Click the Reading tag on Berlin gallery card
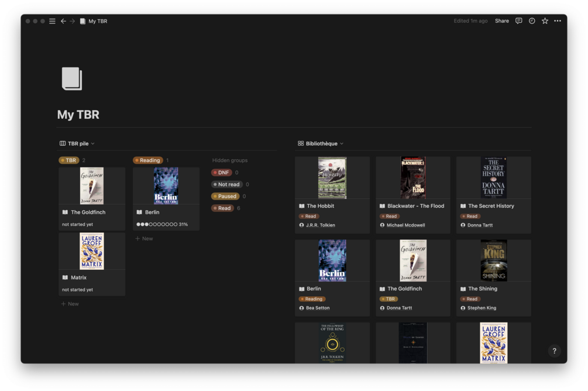 coord(312,299)
